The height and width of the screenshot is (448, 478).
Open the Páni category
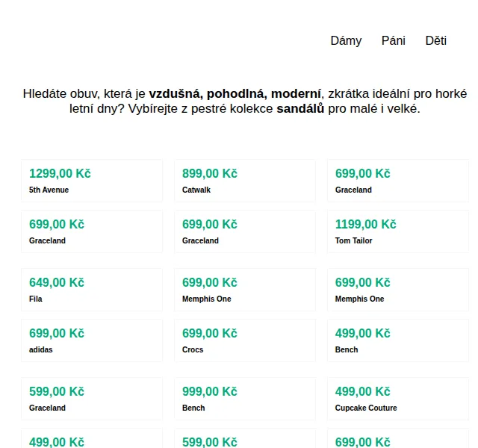[394, 40]
